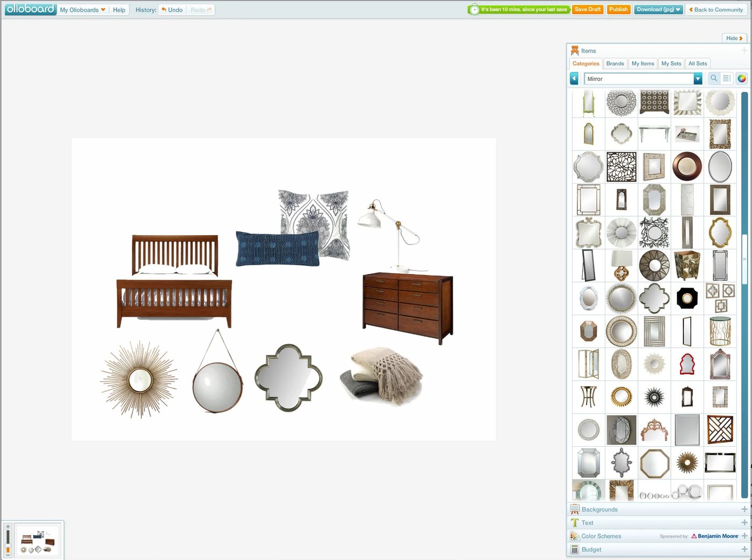This screenshot has height=560, width=752.
Task: Hide the side panel
Action: click(734, 38)
